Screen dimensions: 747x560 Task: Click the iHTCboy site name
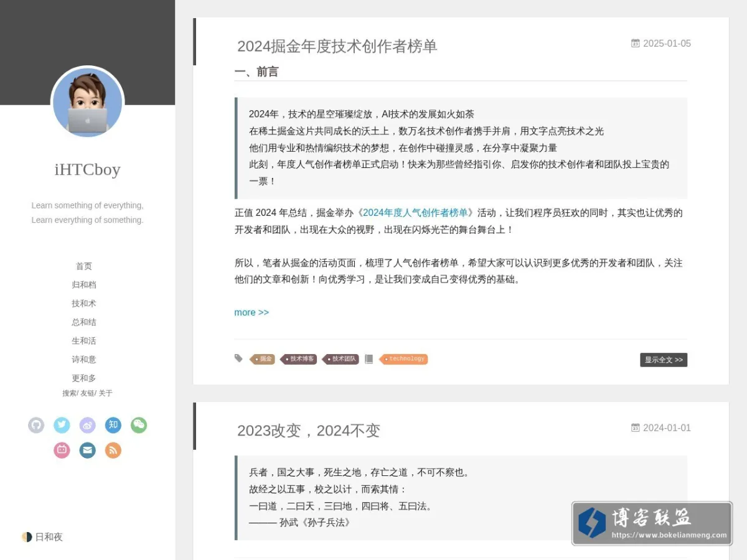point(87,169)
